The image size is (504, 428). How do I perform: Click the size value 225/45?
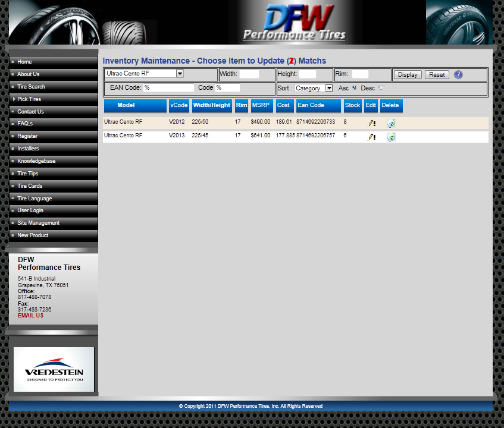200,136
